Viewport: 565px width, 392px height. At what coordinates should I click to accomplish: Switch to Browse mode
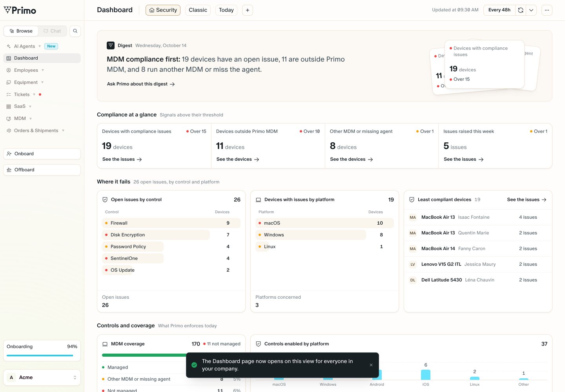pos(21,31)
